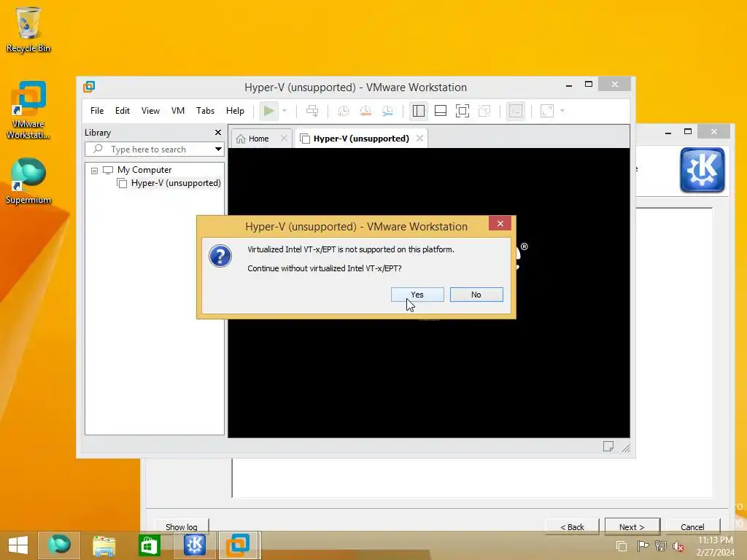Revert the VM to previous snapshot
Viewport: 747px width, 560px height.
(x=365, y=111)
